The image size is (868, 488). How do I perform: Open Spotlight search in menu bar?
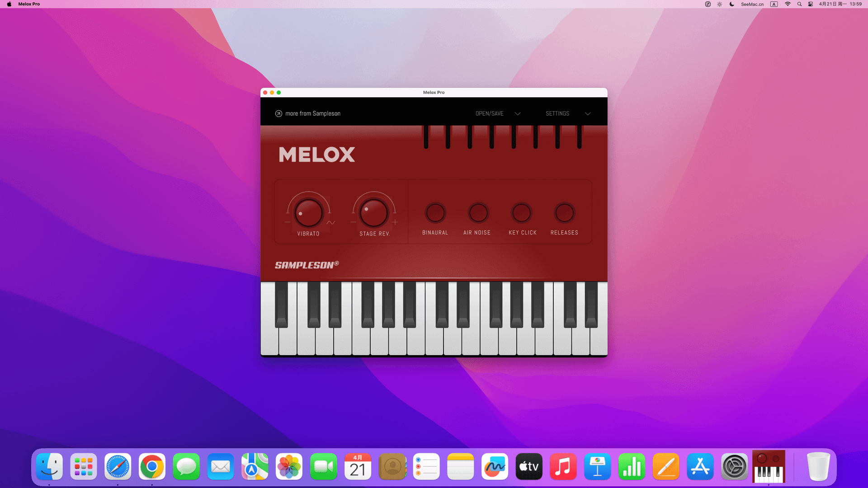(799, 4)
